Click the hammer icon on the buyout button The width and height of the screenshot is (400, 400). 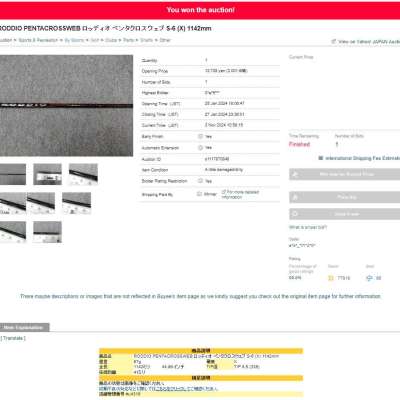(x=295, y=174)
